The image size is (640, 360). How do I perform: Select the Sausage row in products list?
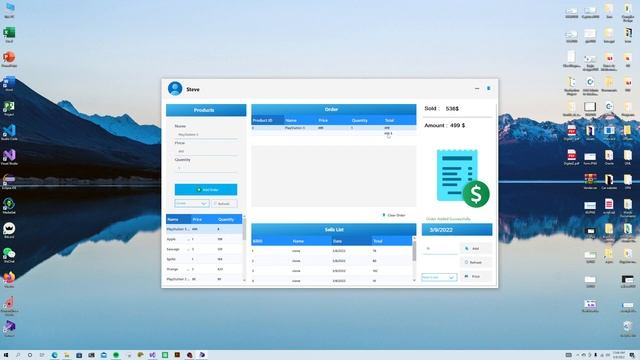point(204,249)
